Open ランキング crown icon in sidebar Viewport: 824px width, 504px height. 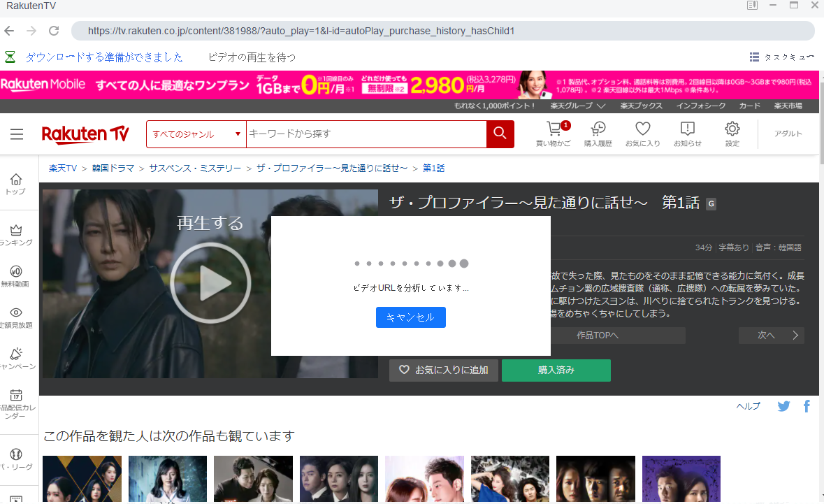(16, 235)
